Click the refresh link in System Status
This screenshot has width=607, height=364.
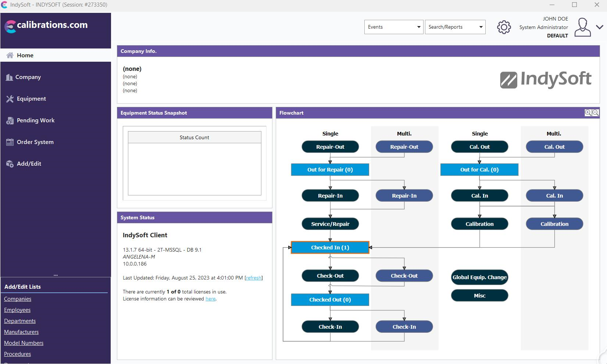click(x=254, y=278)
